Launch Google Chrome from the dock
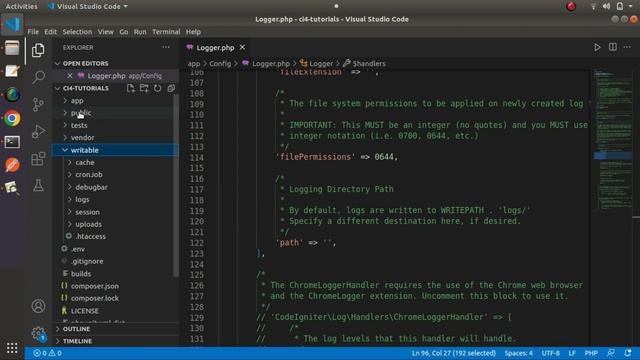 12,118
